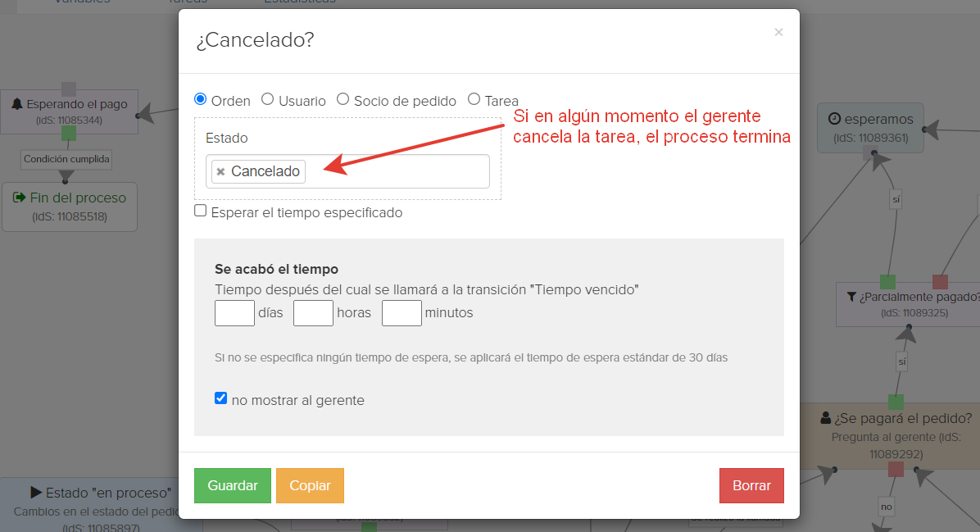Select the Tarea radio button
980x532 pixels.
pos(474,99)
